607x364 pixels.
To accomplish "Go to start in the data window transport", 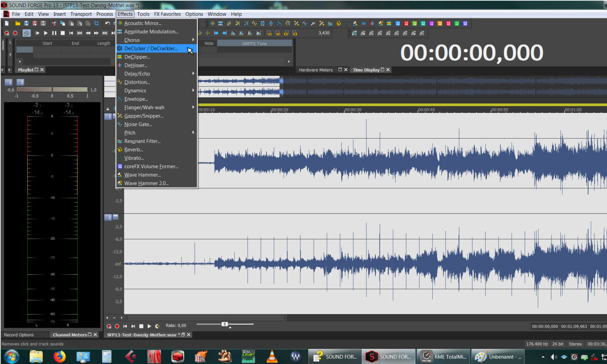I will pyautogui.click(x=125, y=326).
